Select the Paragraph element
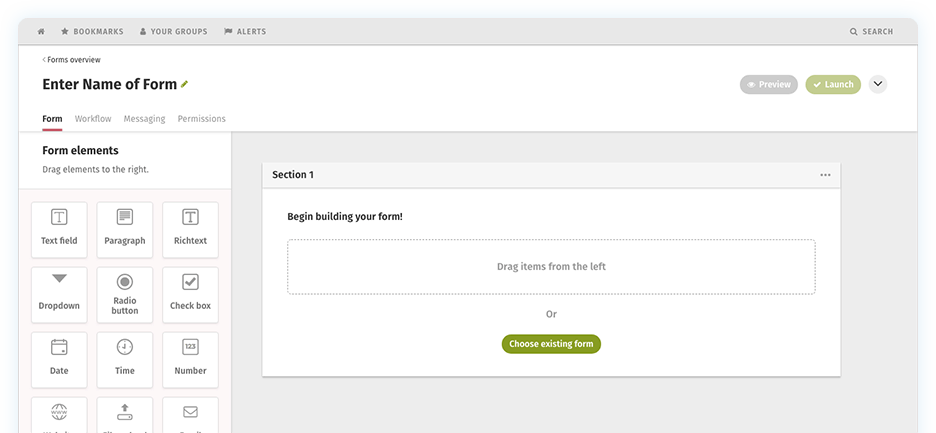This screenshot has width=936, height=433. click(x=125, y=230)
